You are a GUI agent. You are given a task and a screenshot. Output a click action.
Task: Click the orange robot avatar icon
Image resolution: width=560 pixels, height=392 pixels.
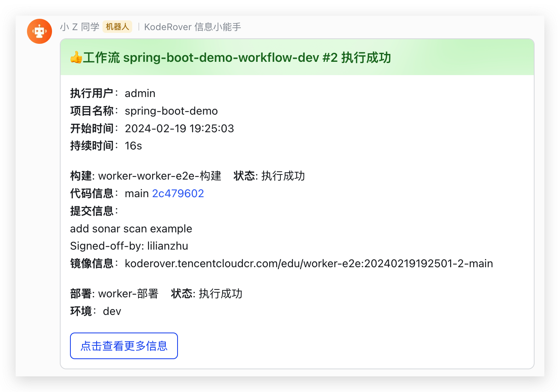(x=39, y=31)
